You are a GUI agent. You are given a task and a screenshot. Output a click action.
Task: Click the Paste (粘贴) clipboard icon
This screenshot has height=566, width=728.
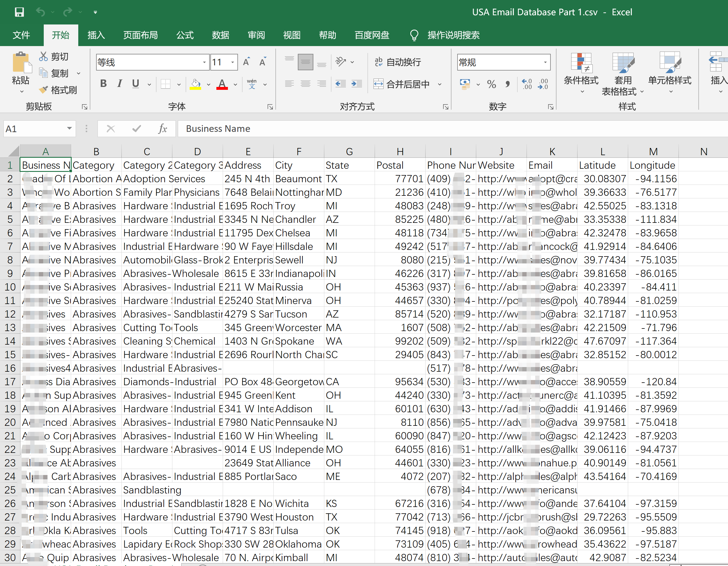(x=22, y=63)
